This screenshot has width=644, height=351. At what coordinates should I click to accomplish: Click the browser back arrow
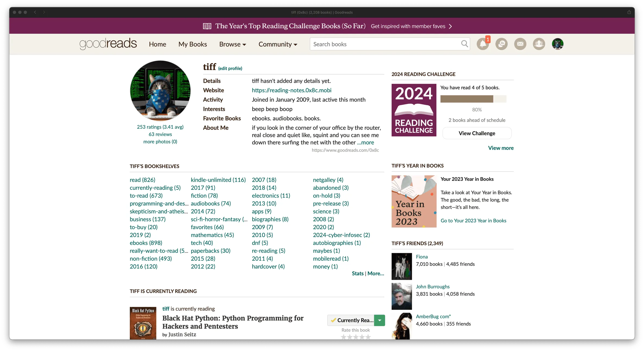point(35,12)
